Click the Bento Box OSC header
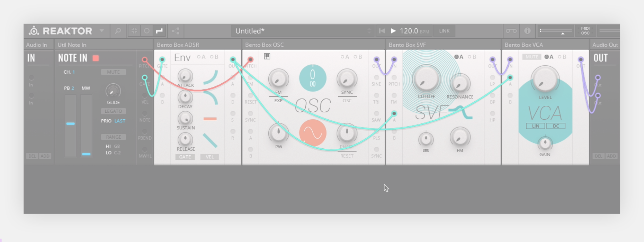 313,45
